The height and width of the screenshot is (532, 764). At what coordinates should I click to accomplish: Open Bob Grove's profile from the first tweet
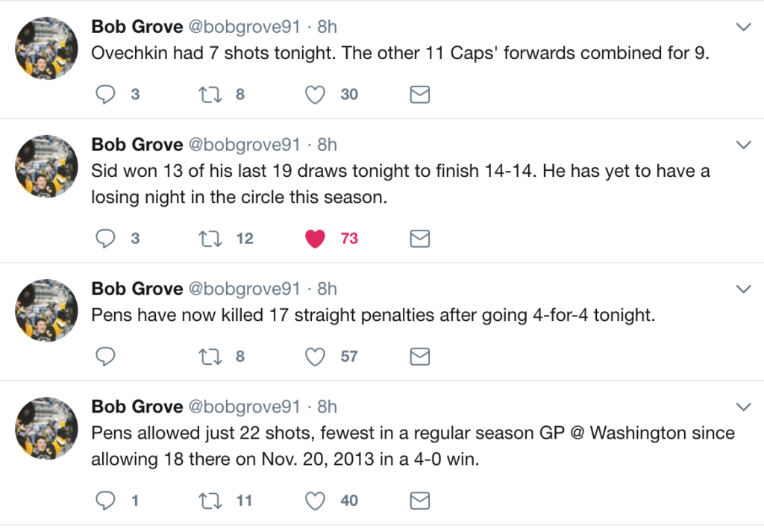137,27
